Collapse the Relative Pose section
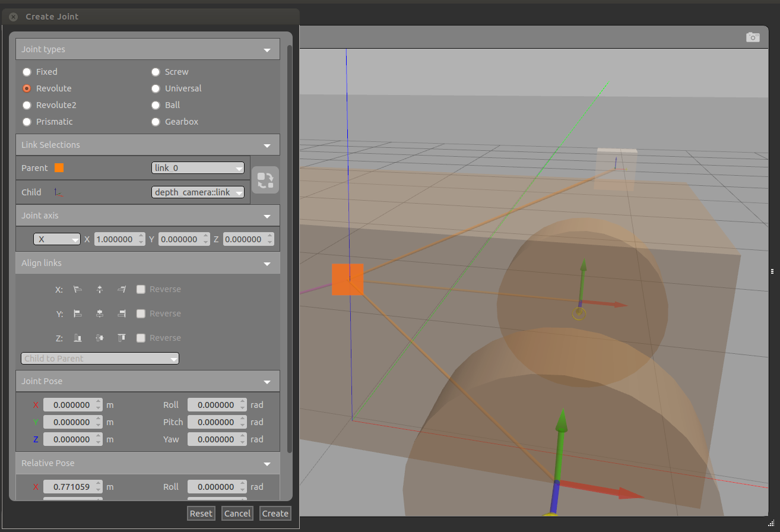The image size is (780, 532). coord(148,463)
